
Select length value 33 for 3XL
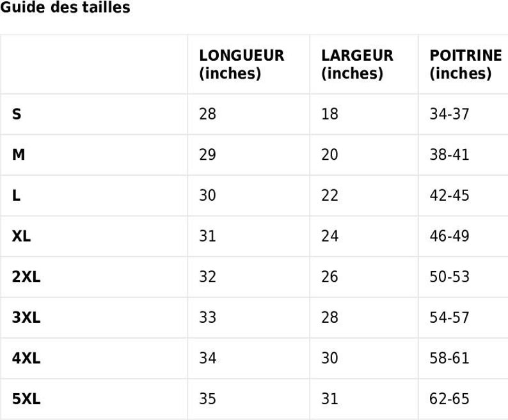[x=207, y=317]
